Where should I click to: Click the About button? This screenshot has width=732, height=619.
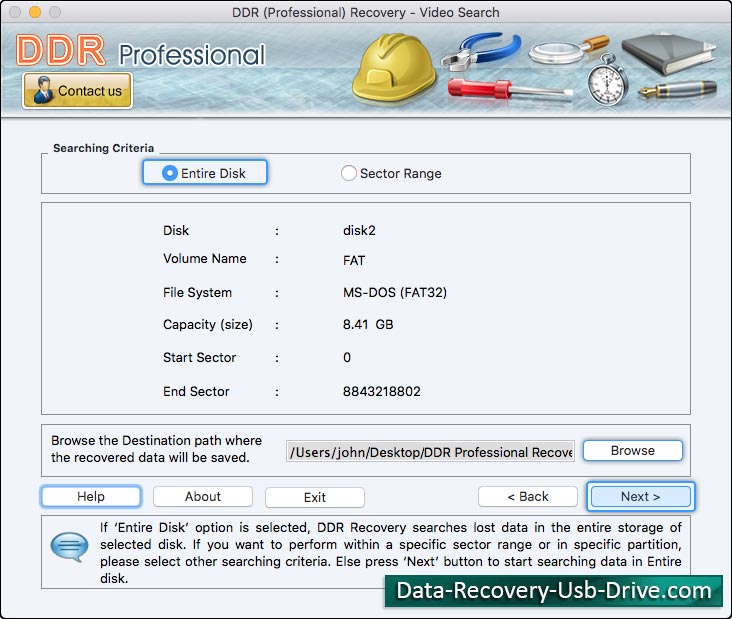[203, 496]
